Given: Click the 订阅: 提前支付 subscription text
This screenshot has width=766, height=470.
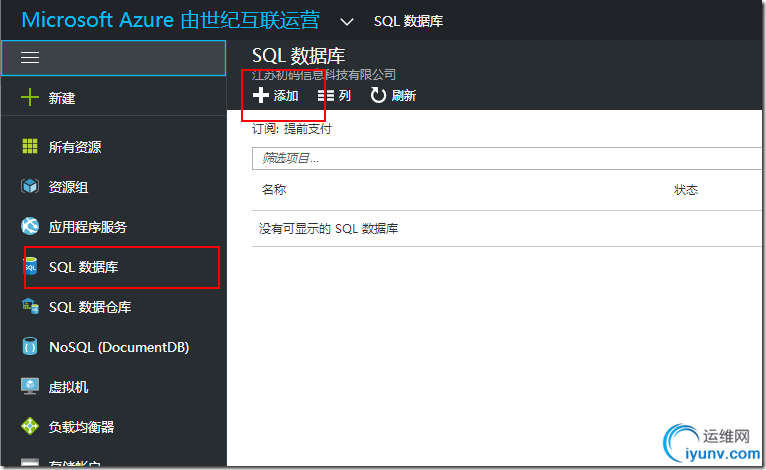Looking at the screenshot, I should pos(292,129).
